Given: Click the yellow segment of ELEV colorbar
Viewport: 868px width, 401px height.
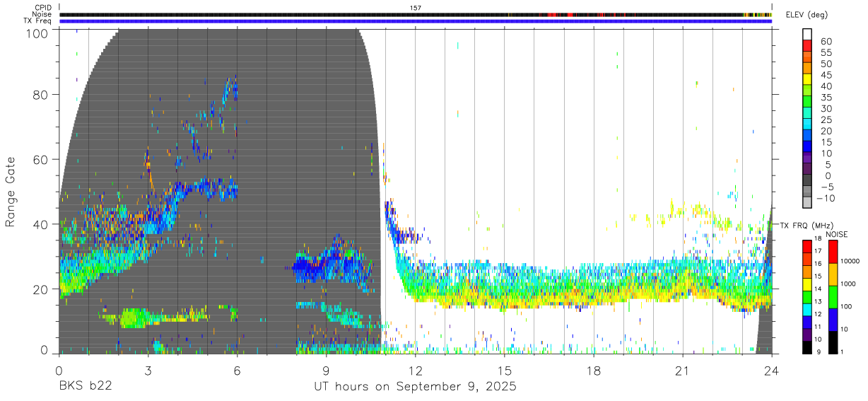Looking at the screenshot, I should [807, 79].
